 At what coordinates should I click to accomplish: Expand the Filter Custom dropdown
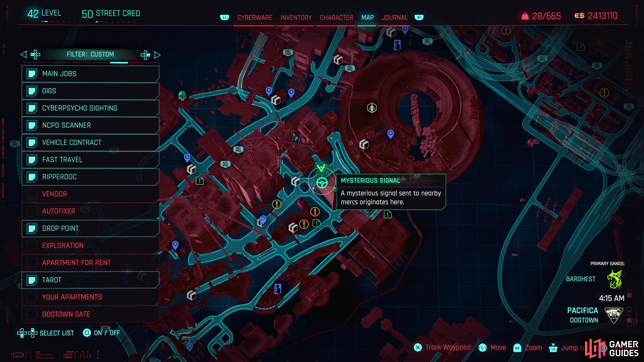(x=90, y=54)
